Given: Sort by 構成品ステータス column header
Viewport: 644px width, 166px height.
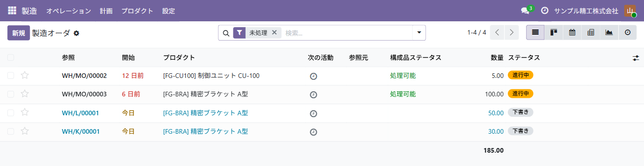Looking at the screenshot, I should [416, 58].
